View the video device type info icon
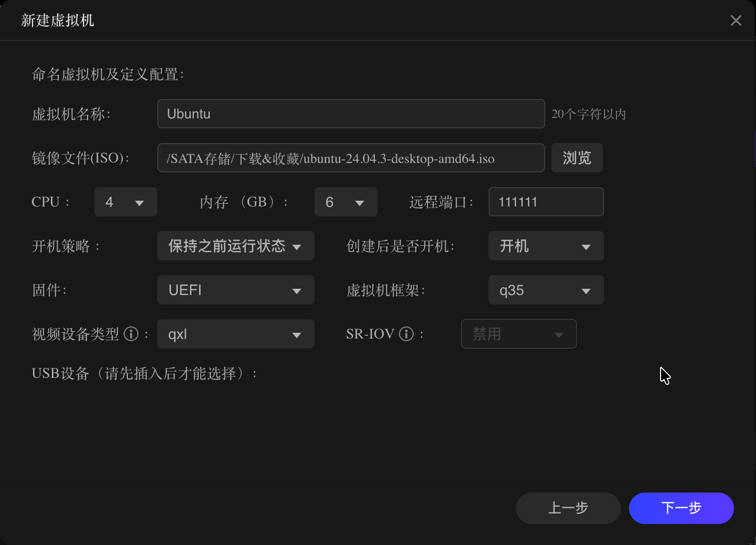This screenshot has width=756, height=545. tap(131, 334)
